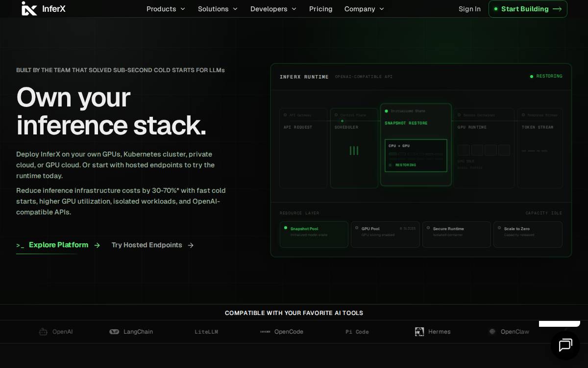This screenshot has height=368, width=588.
Task: Click the API Request stage card
Action: click(303, 148)
